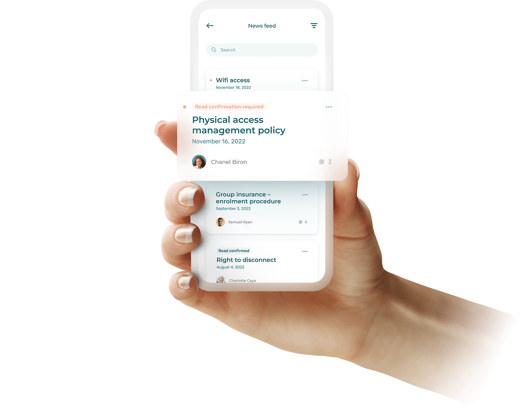Click Samuel Ryan's profile avatar
The image size is (525, 420).
(x=220, y=221)
